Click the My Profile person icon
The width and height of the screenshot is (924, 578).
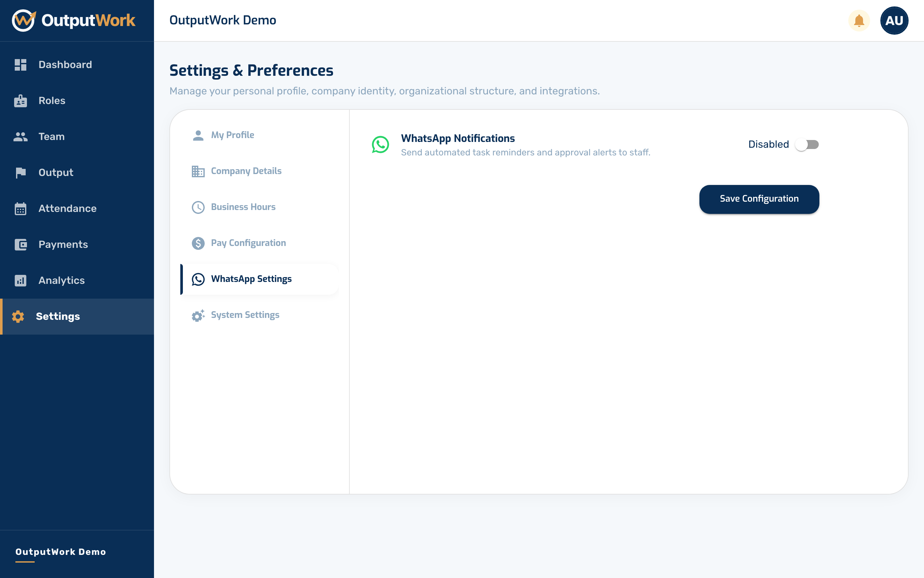198,135
